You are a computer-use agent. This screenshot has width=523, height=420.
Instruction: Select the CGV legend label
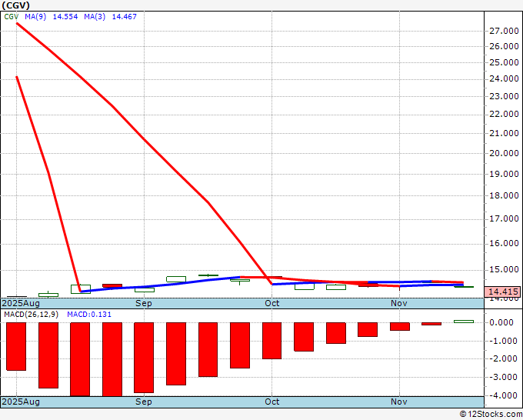[12, 16]
